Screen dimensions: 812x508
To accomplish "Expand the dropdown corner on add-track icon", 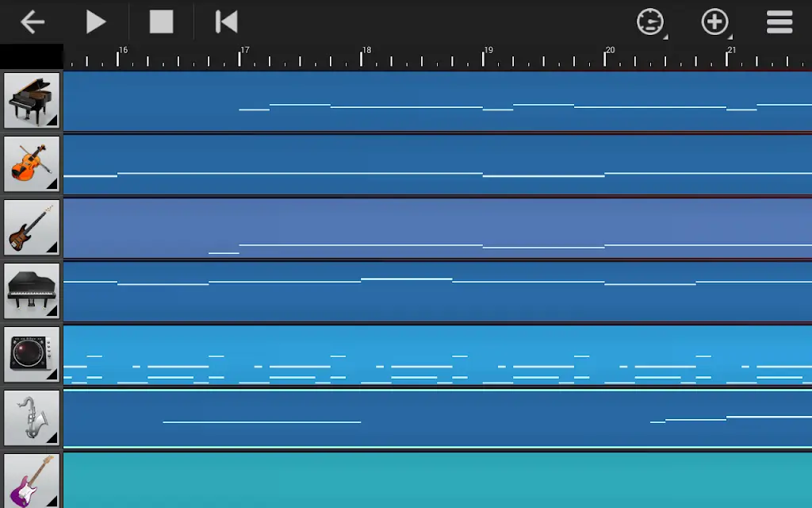I will tap(730, 37).
